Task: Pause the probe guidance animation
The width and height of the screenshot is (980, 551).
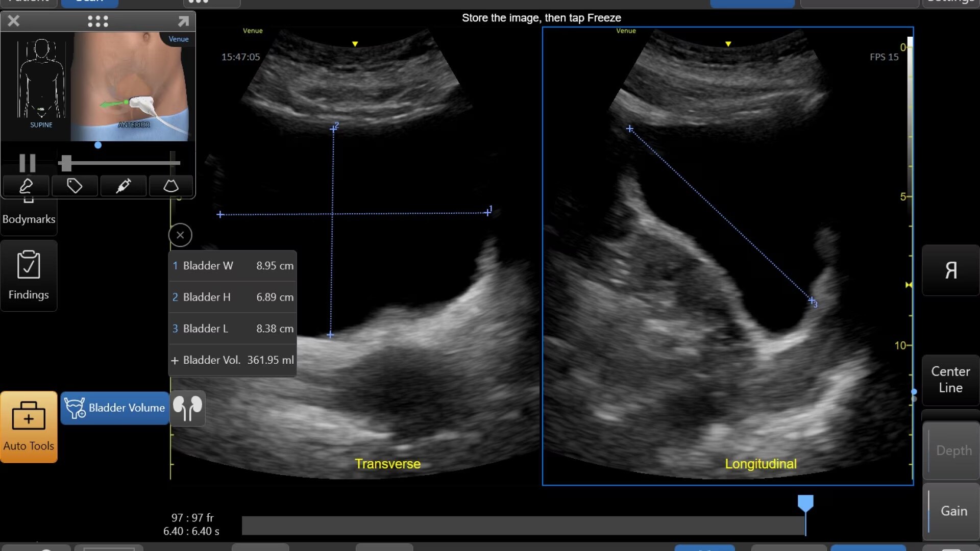Action: tap(27, 163)
